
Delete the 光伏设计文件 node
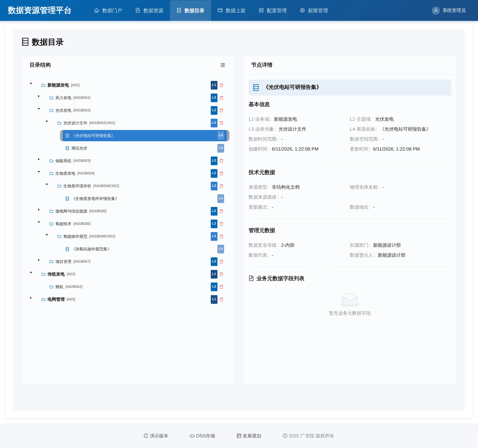click(221, 123)
